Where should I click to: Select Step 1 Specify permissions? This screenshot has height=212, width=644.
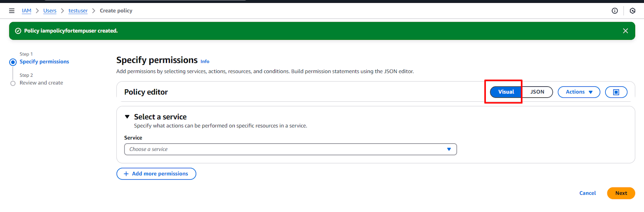coord(44,62)
